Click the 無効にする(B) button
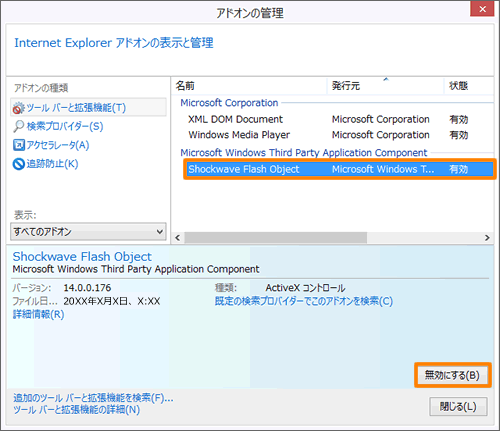This screenshot has width=500, height=431. pos(453,375)
